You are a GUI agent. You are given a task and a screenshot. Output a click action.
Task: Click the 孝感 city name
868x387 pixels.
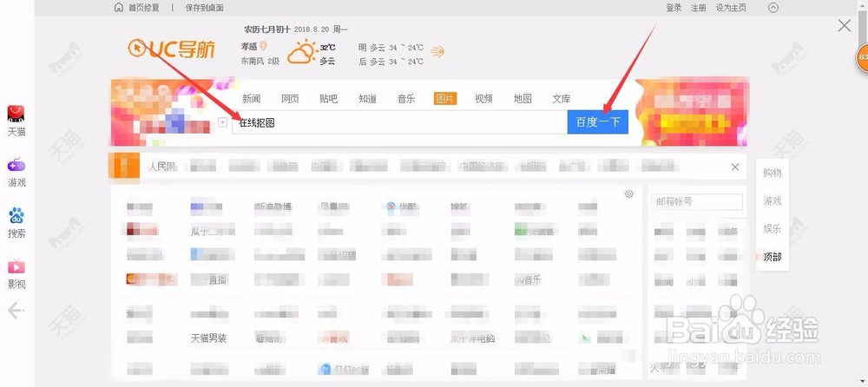[x=249, y=47]
